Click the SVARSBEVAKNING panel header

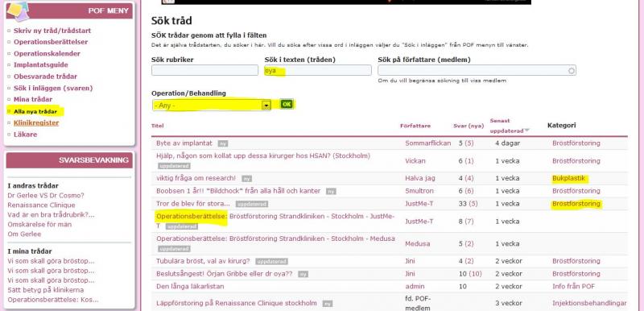coord(69,160)
